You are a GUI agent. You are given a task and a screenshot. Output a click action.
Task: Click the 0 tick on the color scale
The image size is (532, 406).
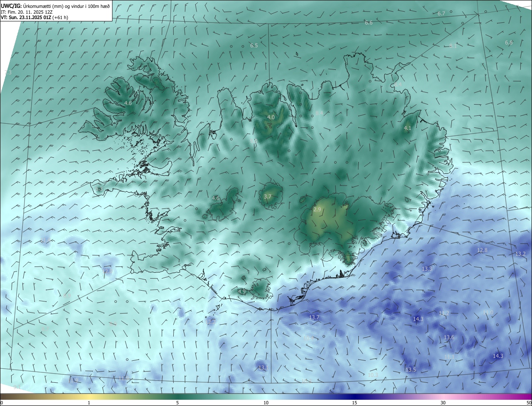tap(1, 403)
